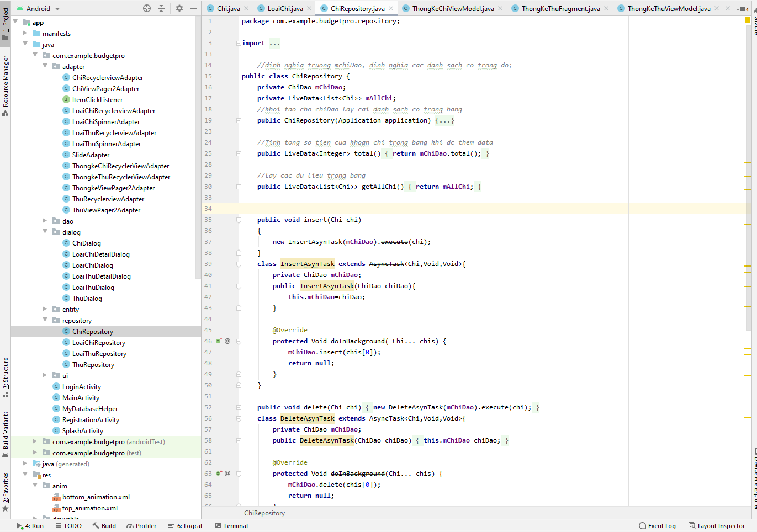757x532 pixels.
Task: Collapse the repository package
Action: [45, 320]
